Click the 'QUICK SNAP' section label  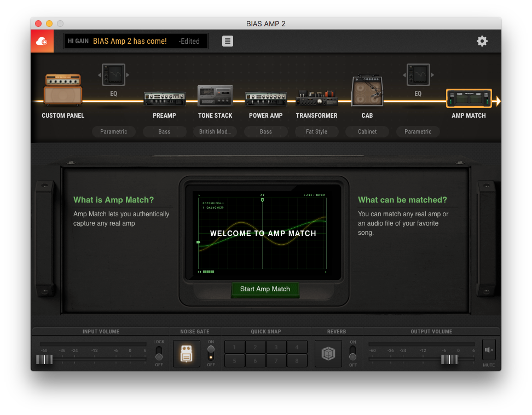click(x=266, y=332)
